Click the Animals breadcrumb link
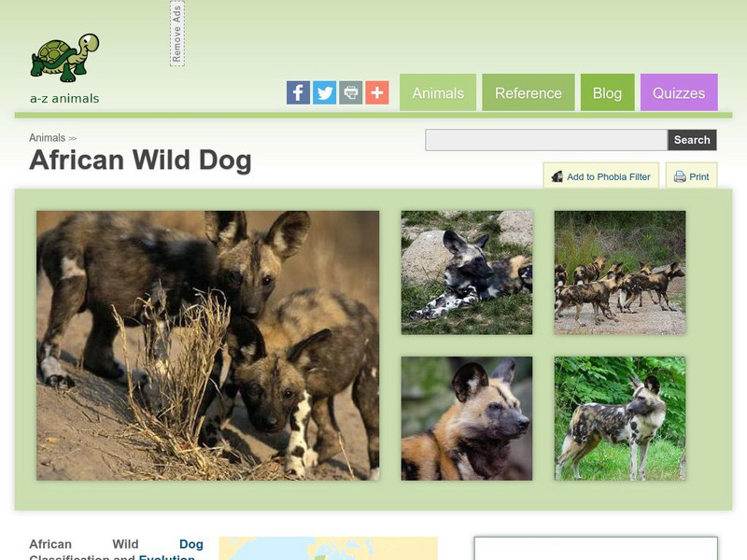Viewport: 747px width, 560px height. click(48, 137)
